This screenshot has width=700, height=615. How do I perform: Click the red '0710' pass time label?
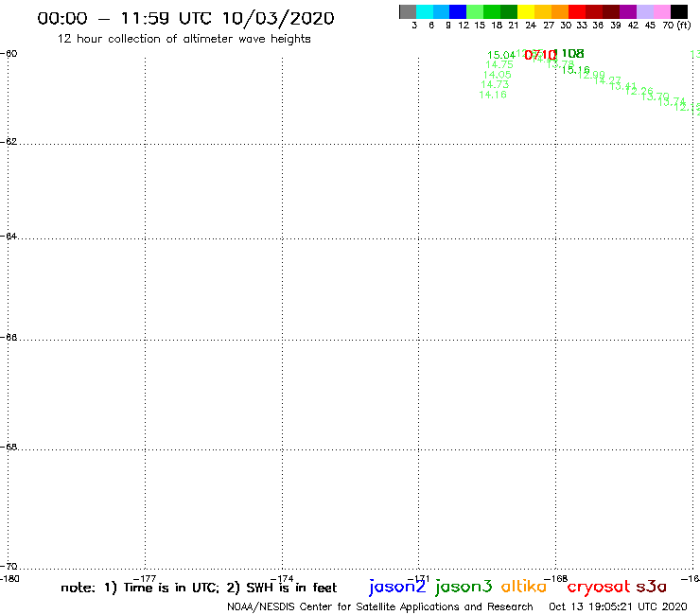(540, 56)
